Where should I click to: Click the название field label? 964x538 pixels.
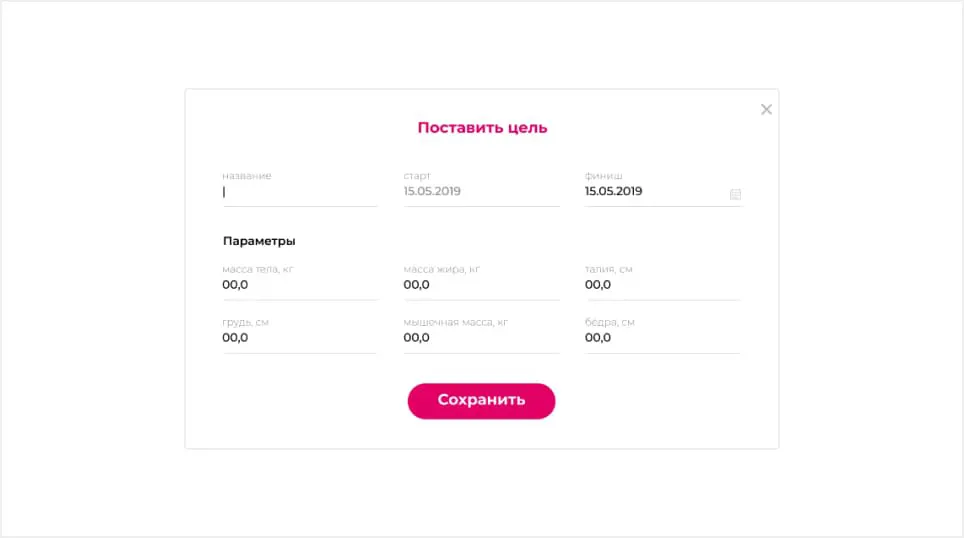tap(247, 176)
